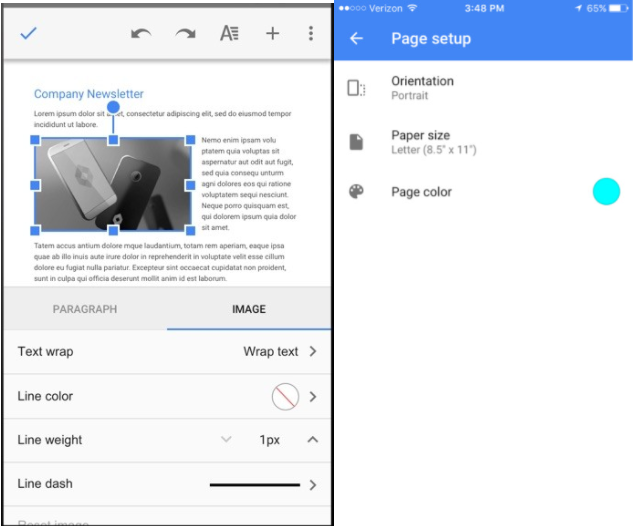Image resolution: width=634 pixels, height=526 pixels.
Task: Open the Paper size setting
Action: (x=484, y=142)
